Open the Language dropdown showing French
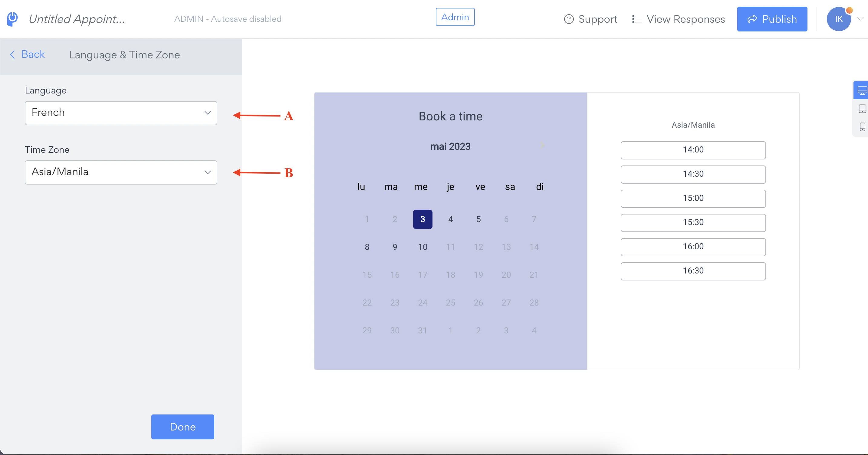 121,113
